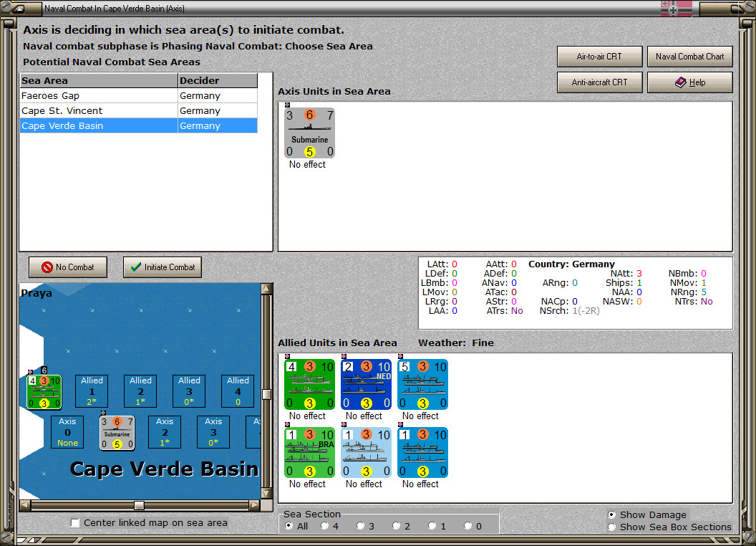
Task: Select Sea Section 4 radio button
Action: point(326,525)
